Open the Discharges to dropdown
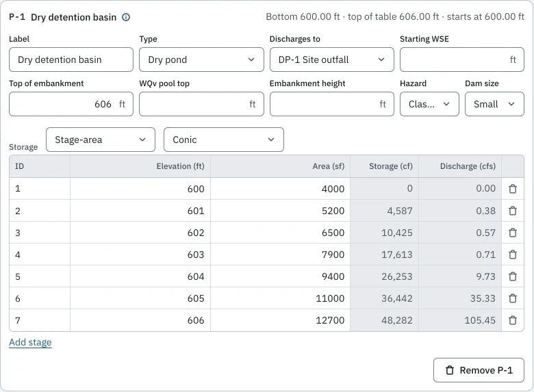The image size is (534, 392). coord(332,60)
